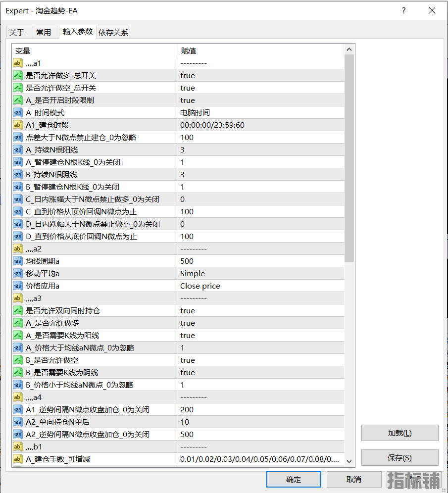Click the icon beside 点差大于N微点禁止建仓_0为忽略

click(18, 138)
